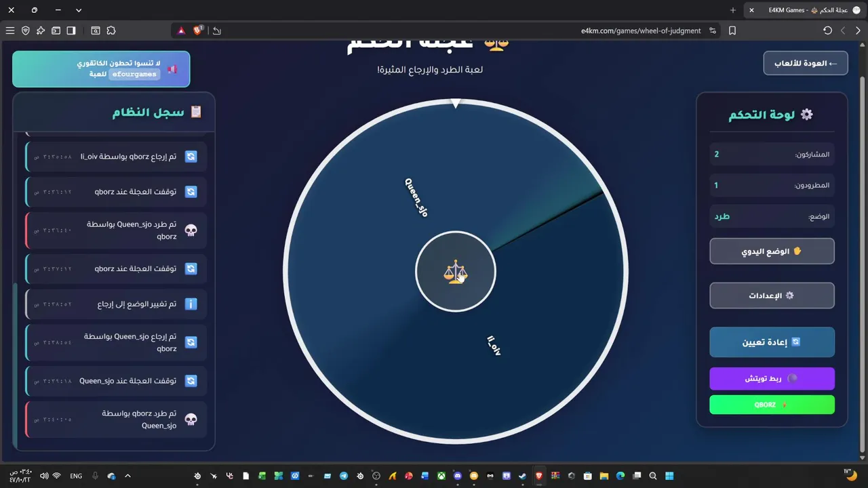
Task: Open the tab search dropdown chevron
Action: pyautogui.click(x=79, y=10)
